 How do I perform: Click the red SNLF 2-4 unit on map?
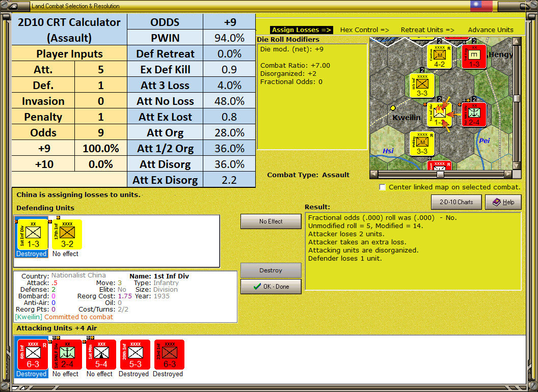[x=474, y=114]
